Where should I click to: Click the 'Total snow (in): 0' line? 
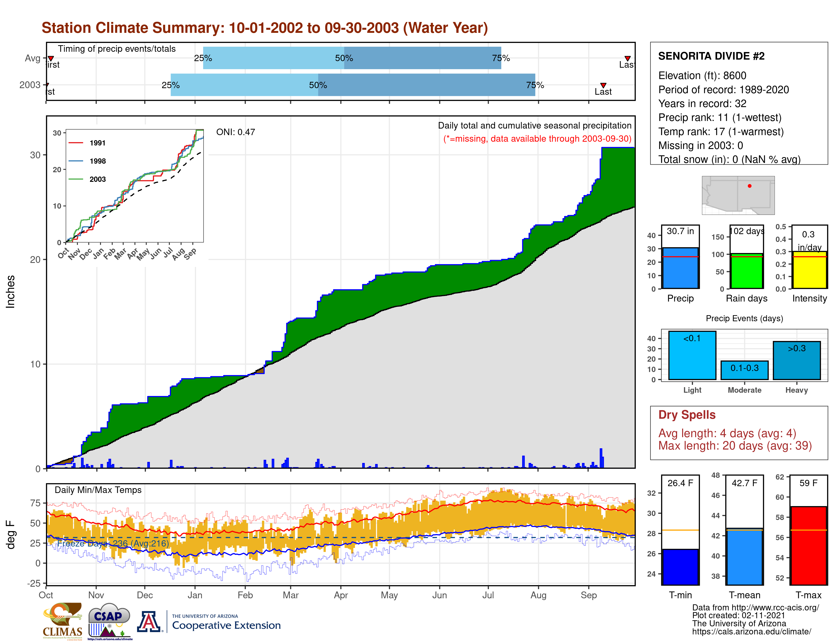(729, 159)
